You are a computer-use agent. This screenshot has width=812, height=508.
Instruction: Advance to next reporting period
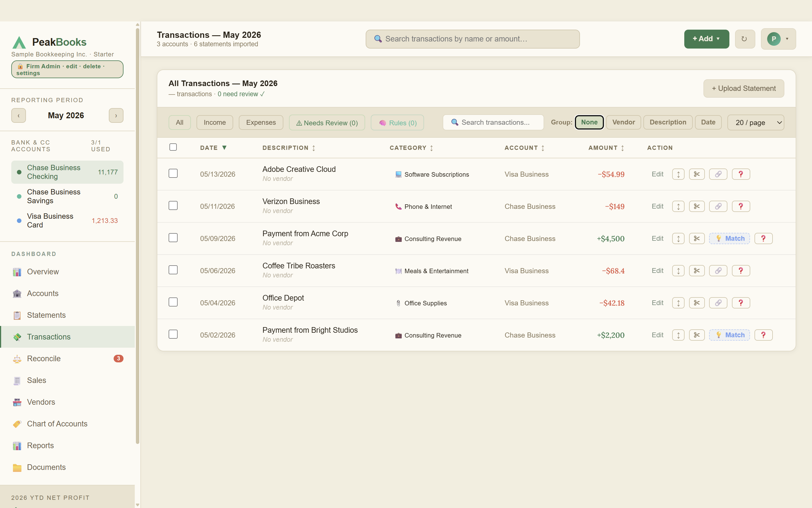116,116
